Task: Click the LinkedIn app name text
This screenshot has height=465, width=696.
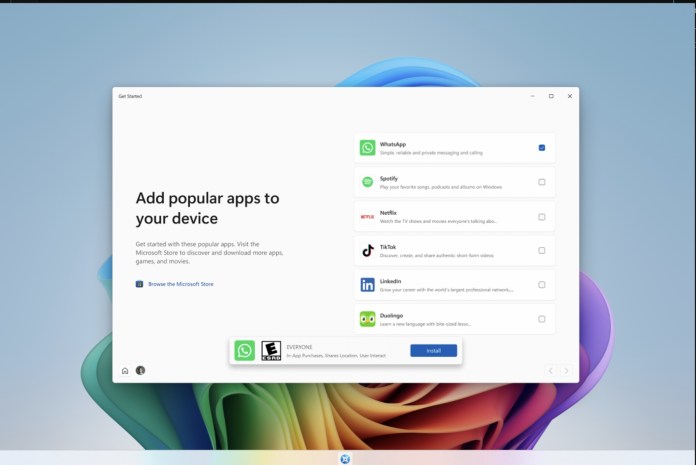Action: [391, 281]
